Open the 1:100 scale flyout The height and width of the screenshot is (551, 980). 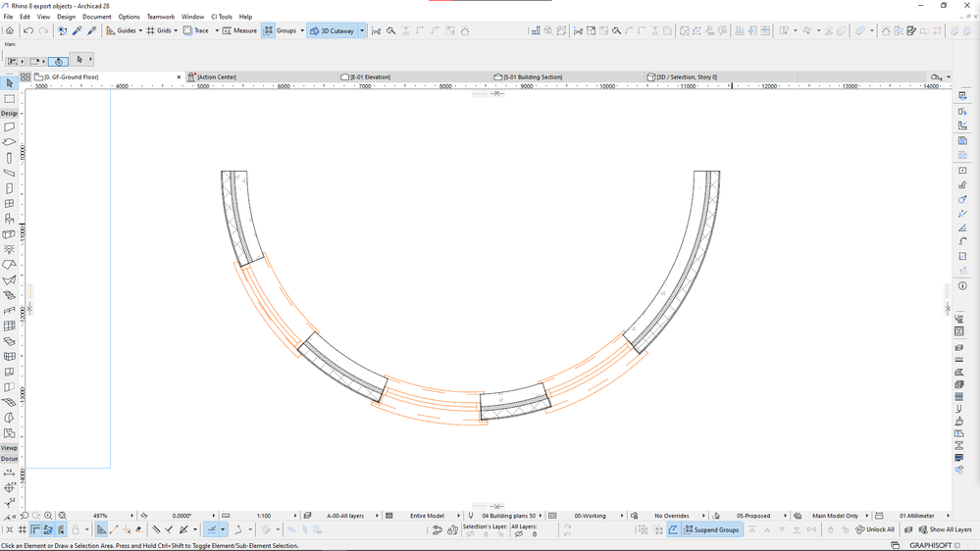(295, 516)
